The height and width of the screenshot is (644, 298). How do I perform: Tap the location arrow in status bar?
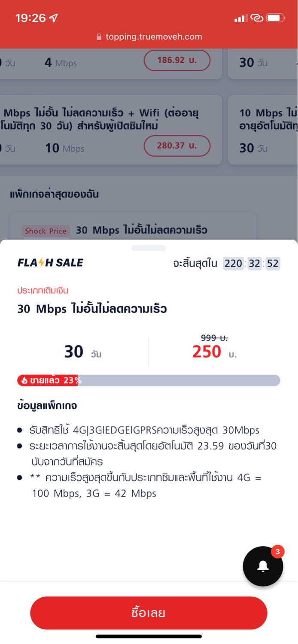coord(54,18)
